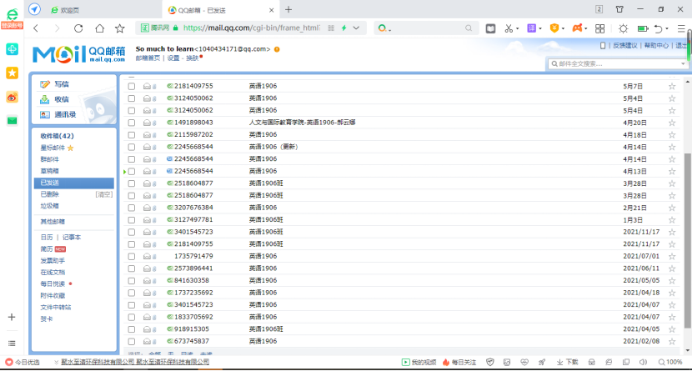Open the 草稿箱 drafts folder
Viewport: 693px width, 371px height.
point(50,171)
